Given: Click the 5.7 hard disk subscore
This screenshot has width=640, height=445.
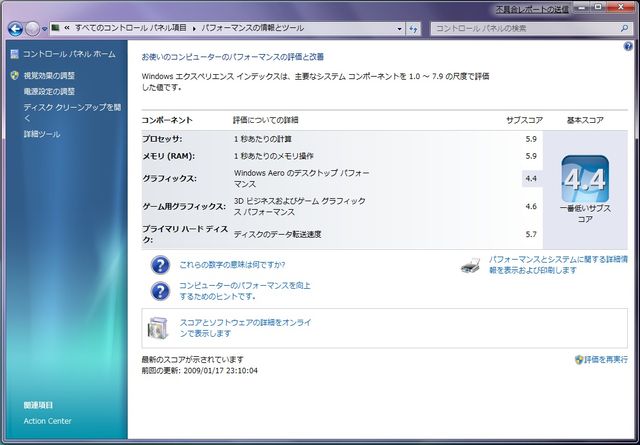Looking at the screenshot, I should [x=531, y=234].
